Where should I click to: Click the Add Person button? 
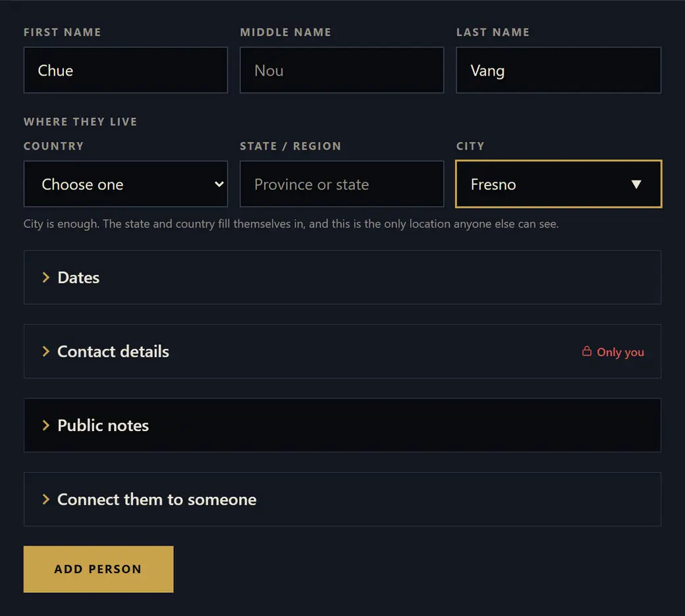pyautogui.click(x=98, y=569)
